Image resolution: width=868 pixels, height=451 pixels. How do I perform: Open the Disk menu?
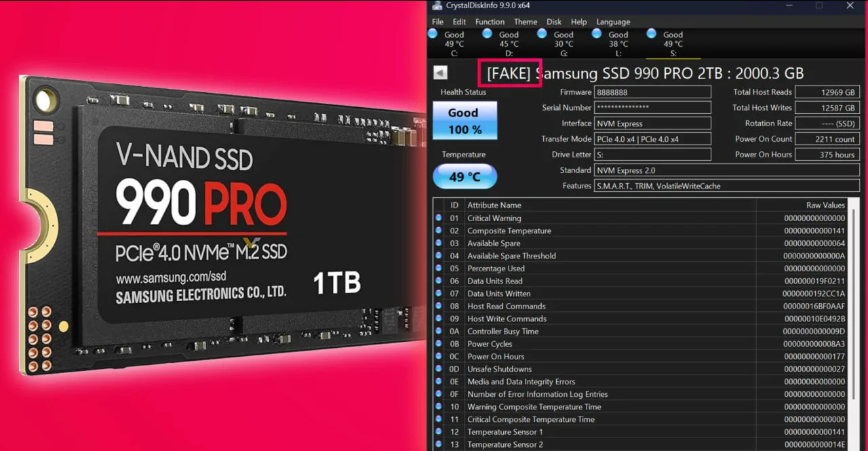554,22
